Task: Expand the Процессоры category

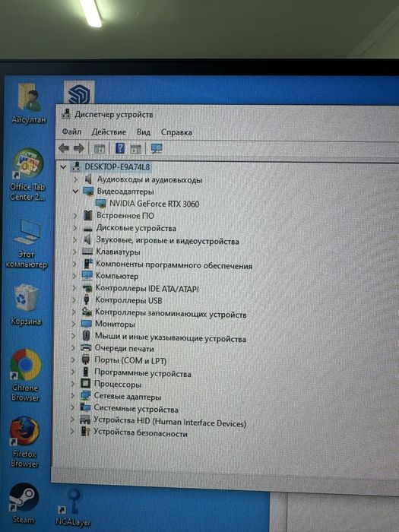Action: [x=72, y=384]
